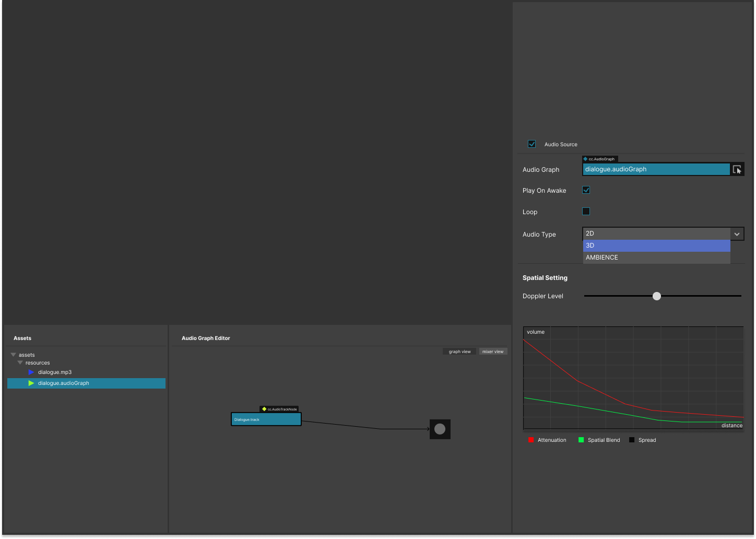Click the yellow diamond on cc.AudioTrackNode badge

pos(264,409)
